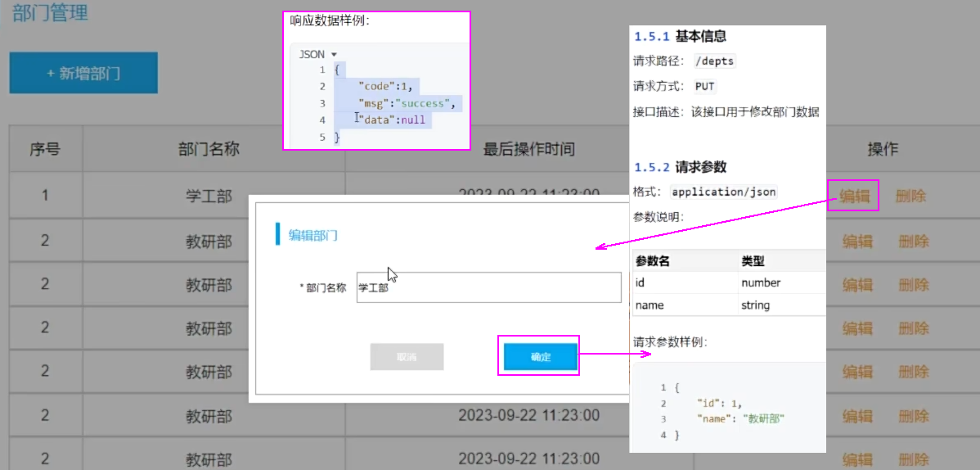
Task: Cancel the edit dialog with 取消
Action: [407, 357]
